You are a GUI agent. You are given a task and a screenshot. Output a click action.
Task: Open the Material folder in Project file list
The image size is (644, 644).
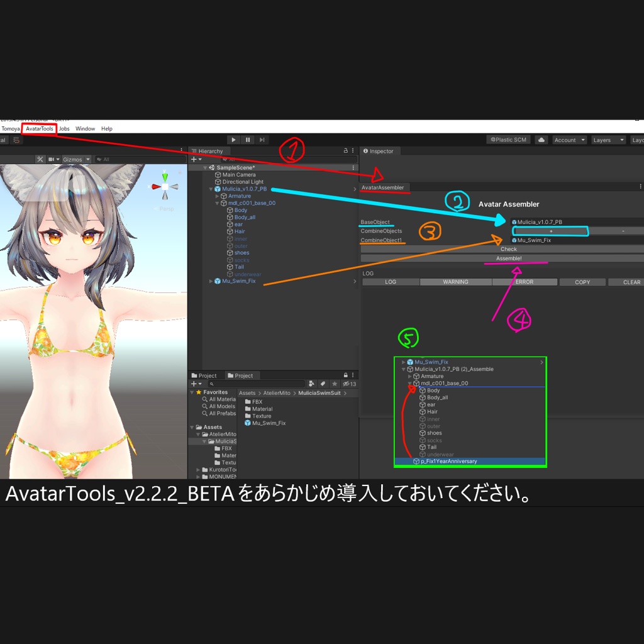click(x=258, y=409)
